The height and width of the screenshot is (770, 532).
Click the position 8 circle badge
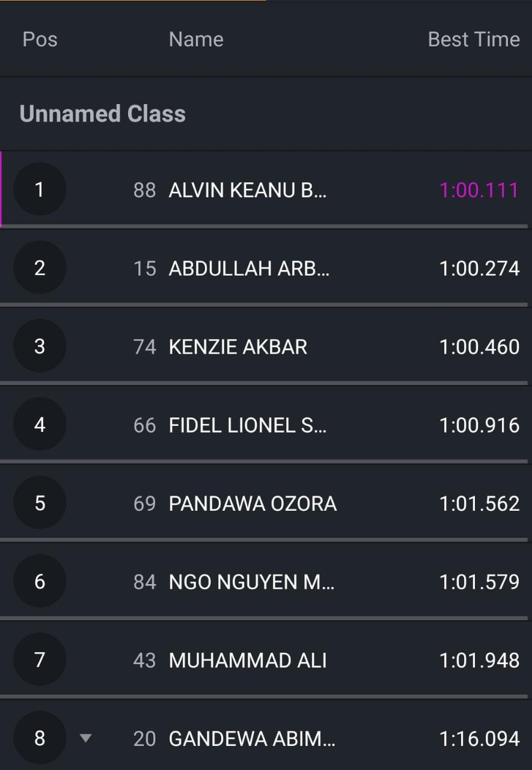[40, 738]
